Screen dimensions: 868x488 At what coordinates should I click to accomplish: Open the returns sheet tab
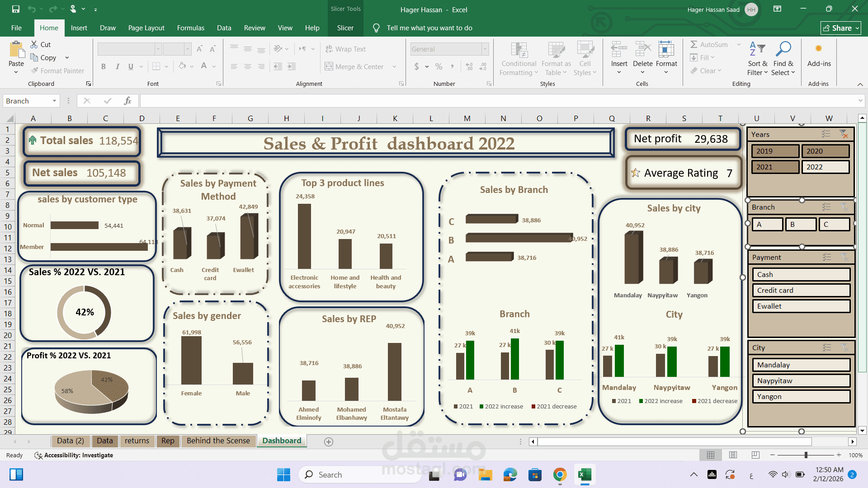(x=137, y=441)
